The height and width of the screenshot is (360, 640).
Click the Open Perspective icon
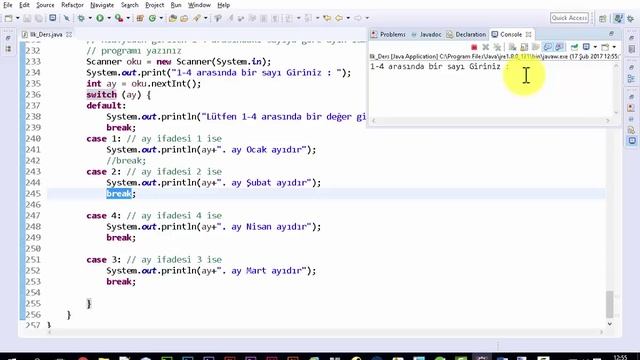(x=603, y=18)
